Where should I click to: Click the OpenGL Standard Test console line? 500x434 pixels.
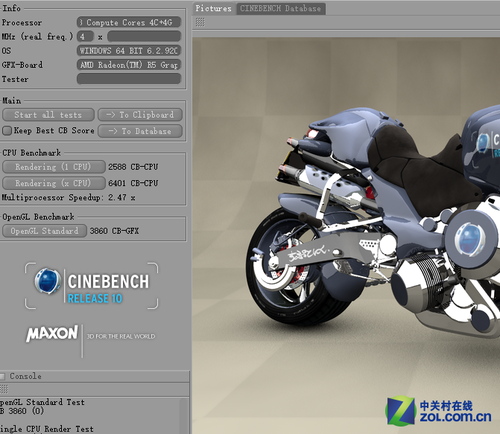42,402
